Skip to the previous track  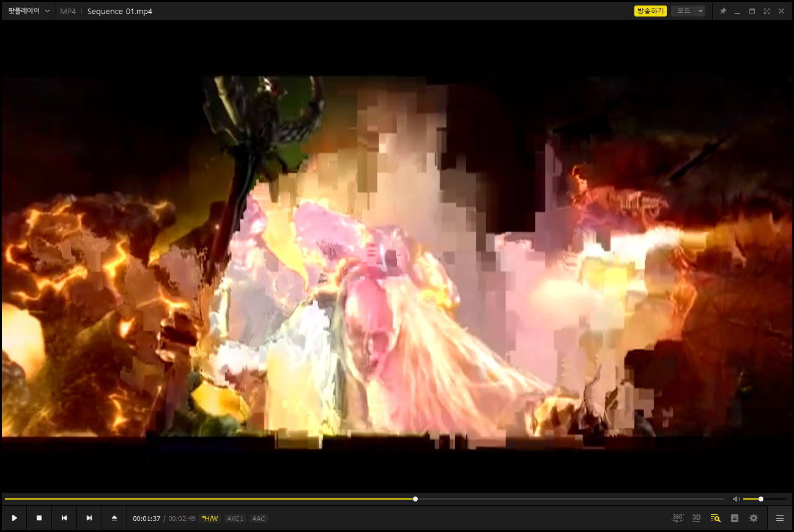point(64,518)
